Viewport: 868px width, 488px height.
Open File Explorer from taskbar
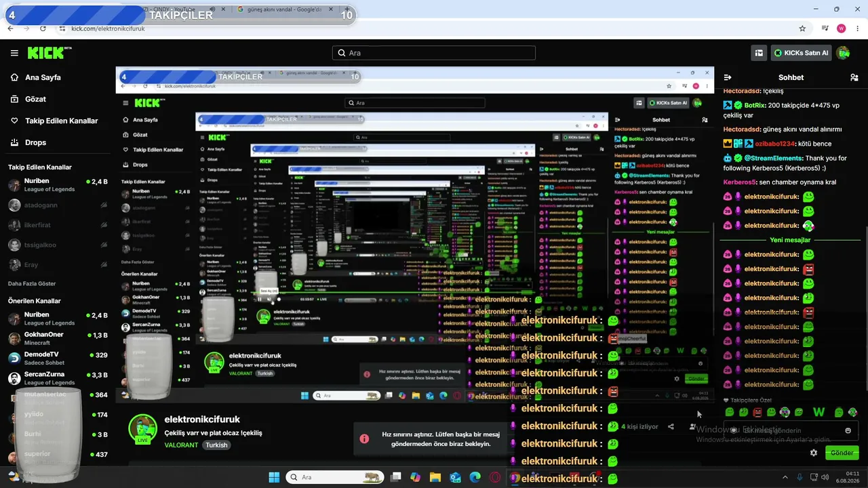435,477
